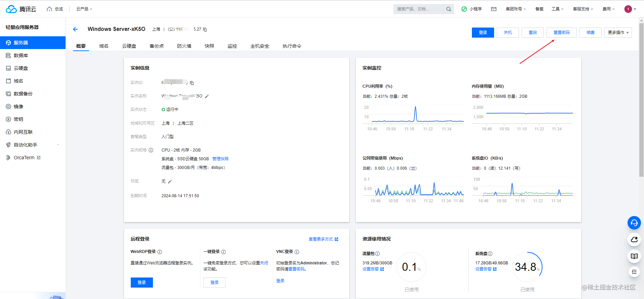The image size is (644, 299).
Task: Open 云硬盘 in the sidebar
Action: pos(33,68)
